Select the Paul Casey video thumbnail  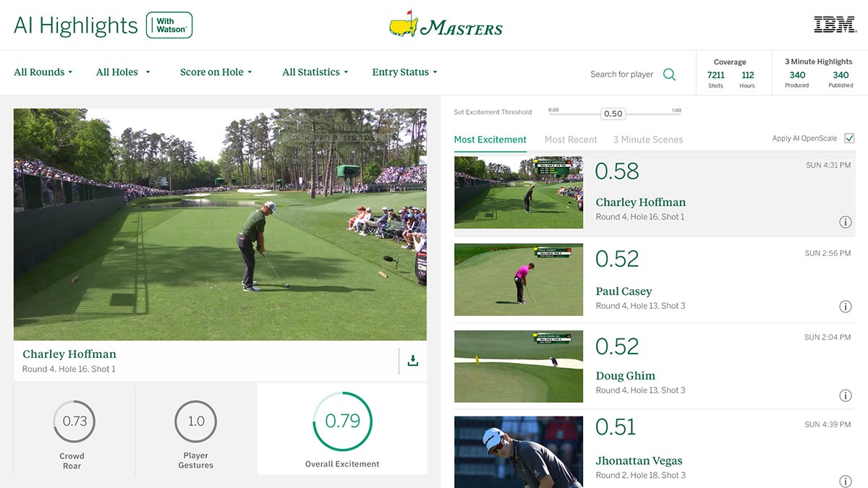[519, 280]
